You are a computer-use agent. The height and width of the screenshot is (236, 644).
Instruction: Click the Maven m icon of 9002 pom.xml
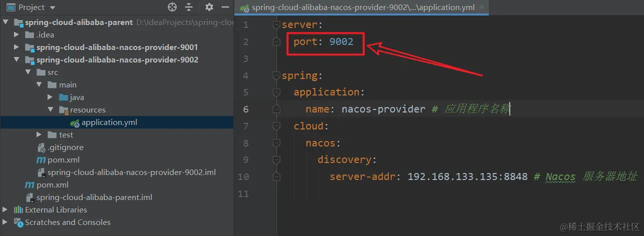point(41,160)
